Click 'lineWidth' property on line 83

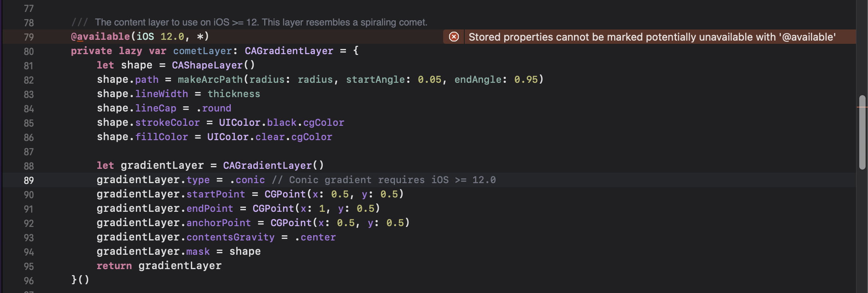(x=161, y=94)
